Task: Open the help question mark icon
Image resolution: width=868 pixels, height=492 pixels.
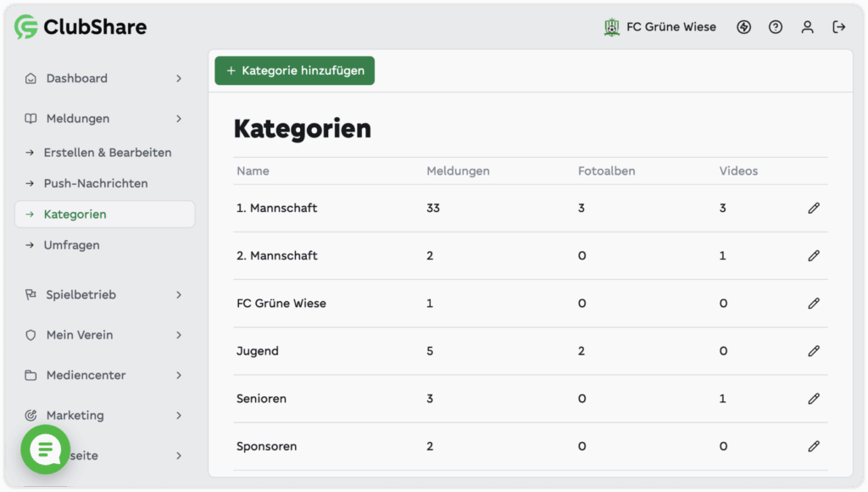Action: [x=775, y=26]
